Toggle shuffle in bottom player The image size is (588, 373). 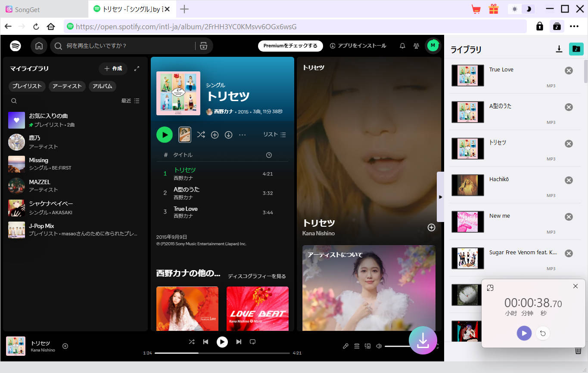pos(192,342)
